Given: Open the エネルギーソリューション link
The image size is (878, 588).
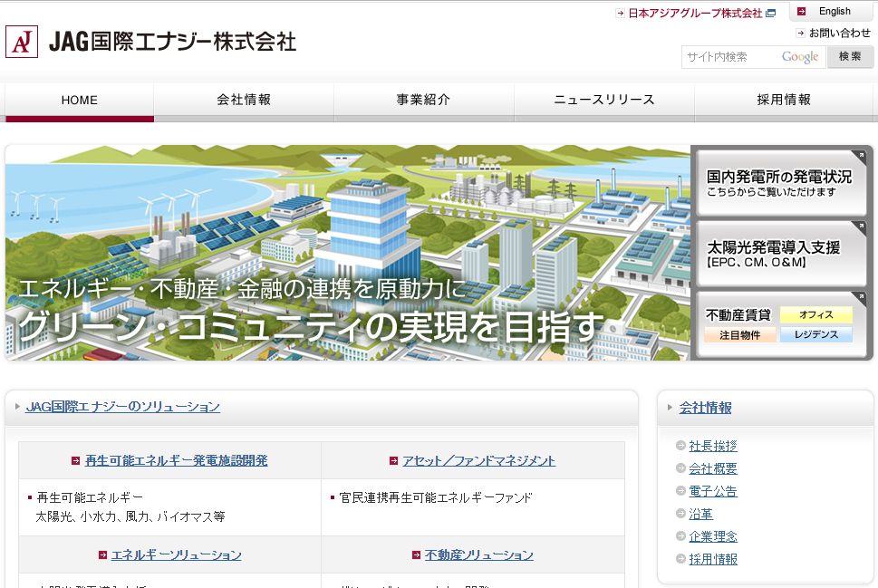Looking at the screenshot, I should click(x=177, y=555).
